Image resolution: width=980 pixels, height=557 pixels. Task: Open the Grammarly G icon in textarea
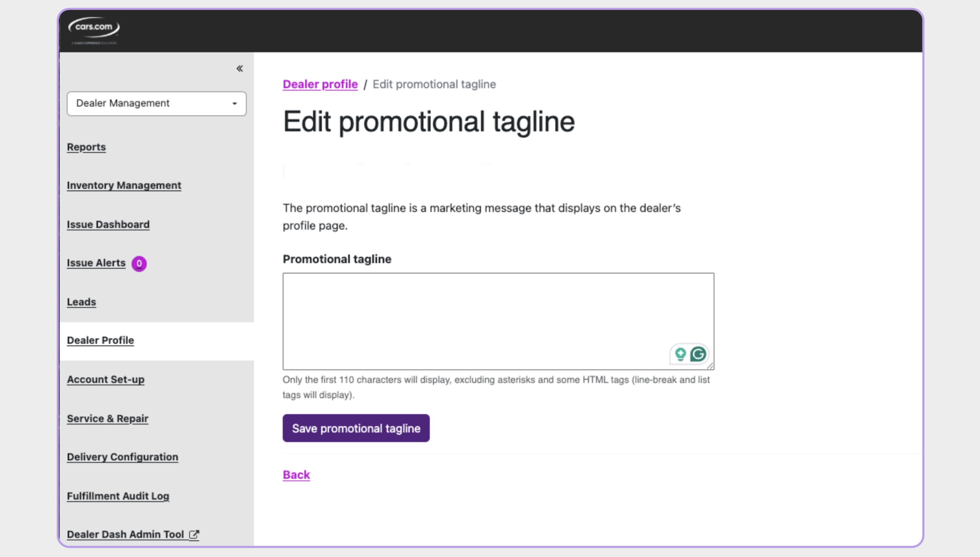698,354
